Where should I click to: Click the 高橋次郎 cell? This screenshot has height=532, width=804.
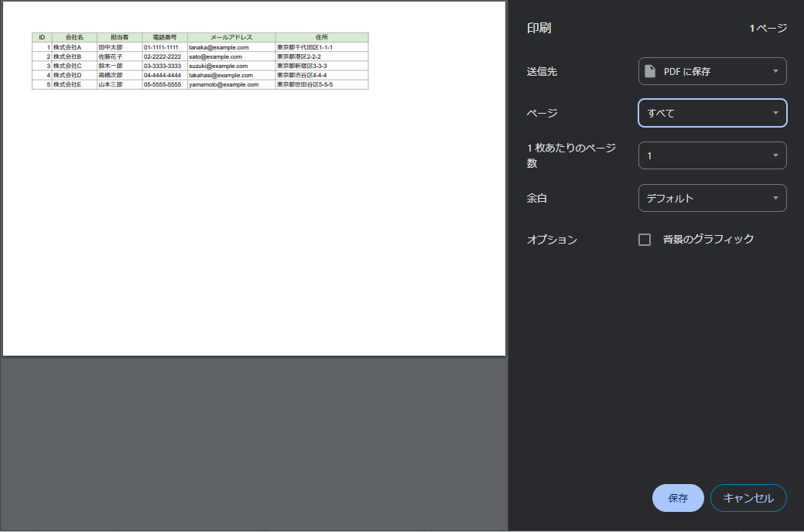point(119,75)
